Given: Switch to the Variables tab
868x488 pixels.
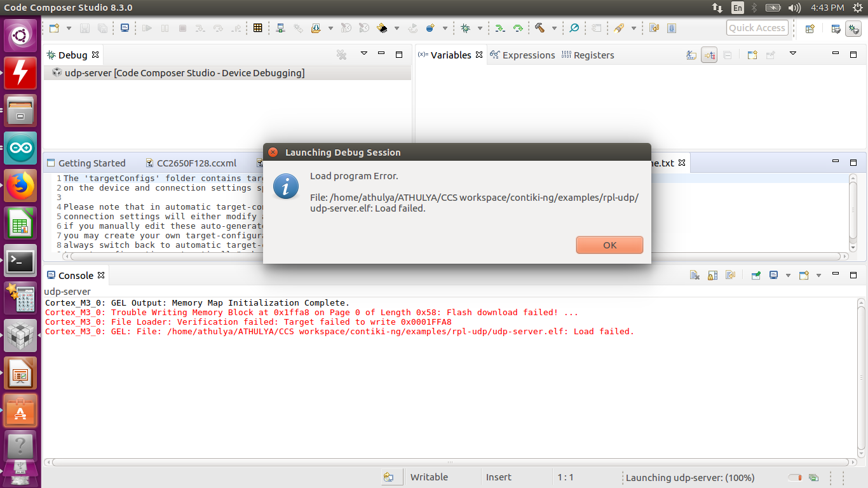Looking at the screenshot, I should click(450, 55).
